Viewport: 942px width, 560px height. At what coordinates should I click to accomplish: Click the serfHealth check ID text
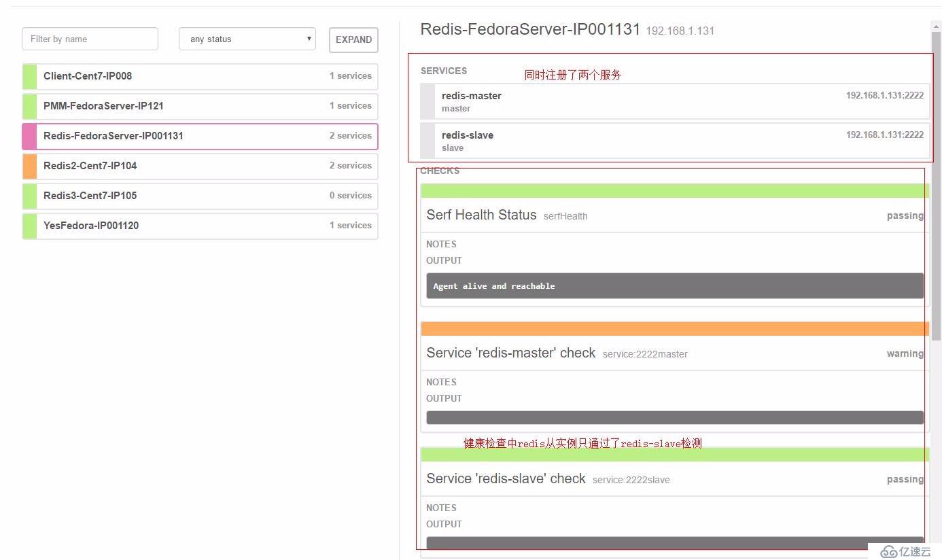click(565, 216)
